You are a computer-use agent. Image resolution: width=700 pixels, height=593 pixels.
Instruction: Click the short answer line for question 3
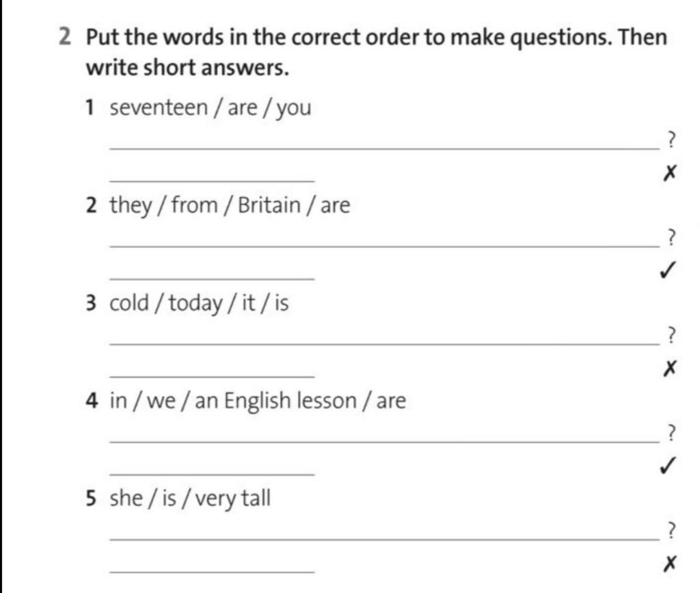[x=212, y=377]
